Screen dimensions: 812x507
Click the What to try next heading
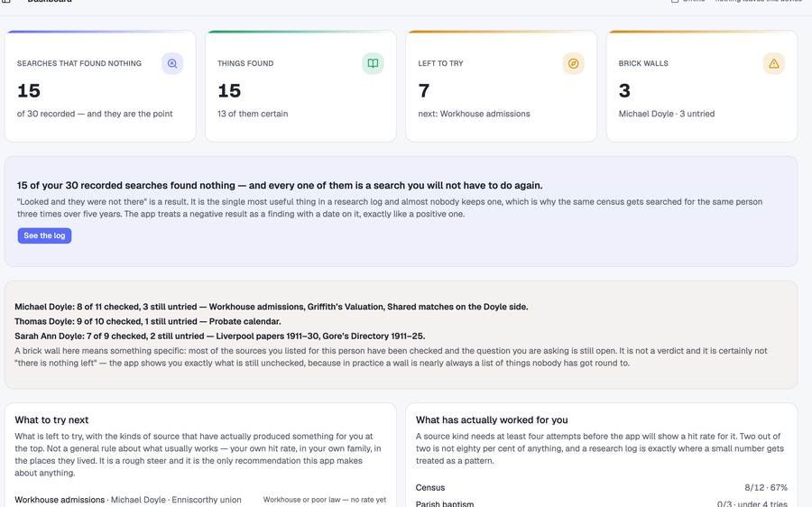pos(51,420)
